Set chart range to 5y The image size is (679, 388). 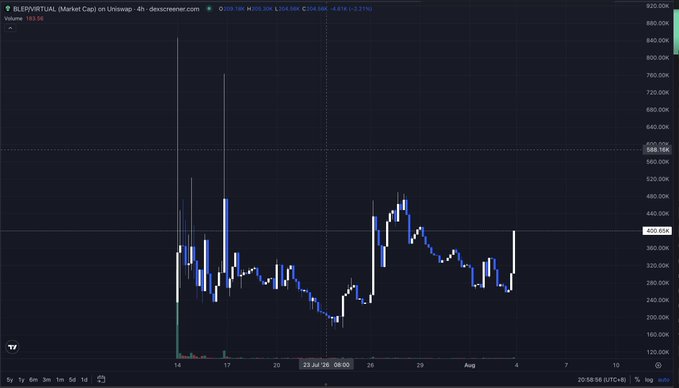click(10, 380)
